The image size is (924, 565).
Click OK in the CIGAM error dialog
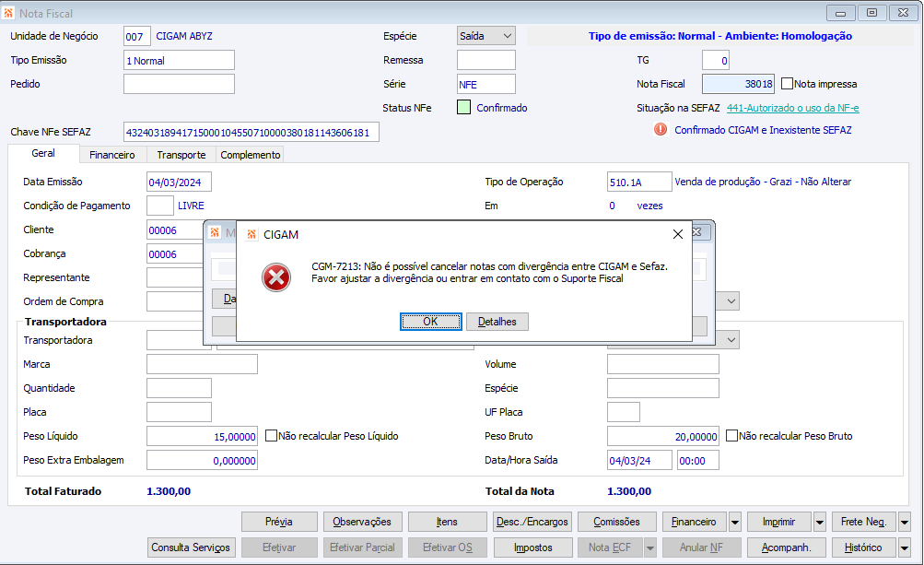point(431,322)
